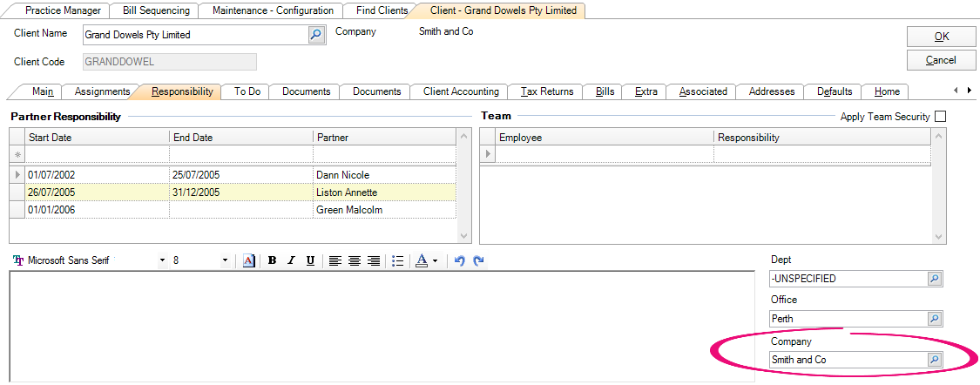Screen dimensions: 980x385
Task: Redo last edit in notes
Action: (x=478, y=260)
